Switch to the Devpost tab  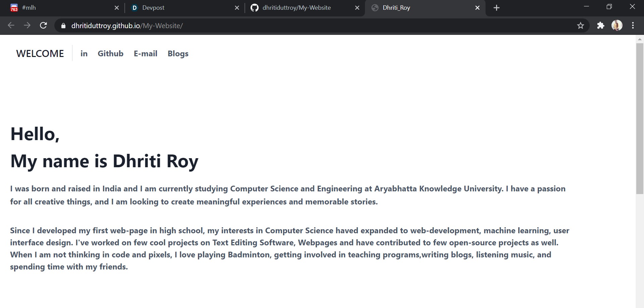tap(181, 8)
